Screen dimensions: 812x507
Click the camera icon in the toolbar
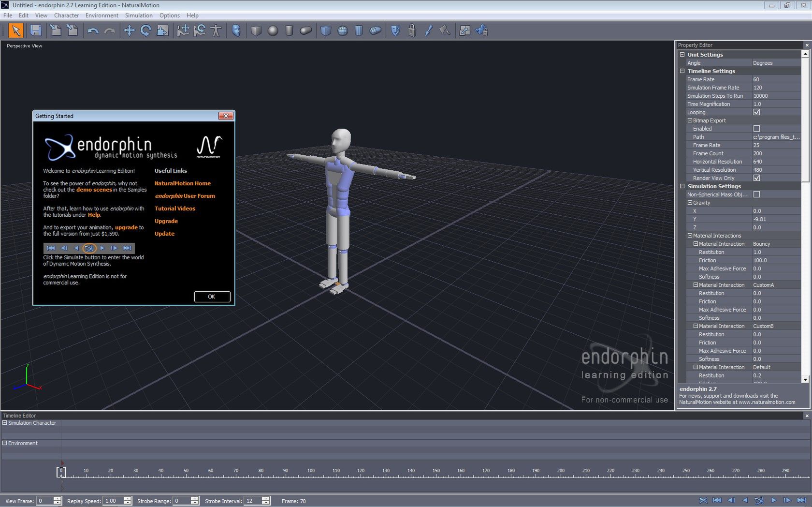click(x=481, y=31)
